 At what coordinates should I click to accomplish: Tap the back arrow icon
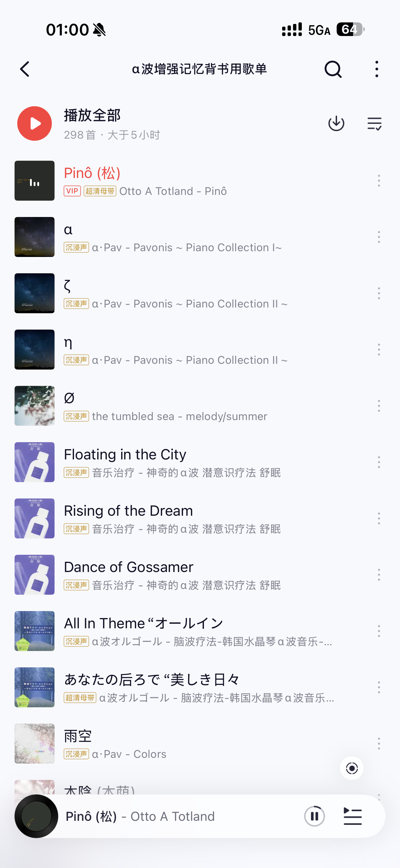tap(25, 69)
